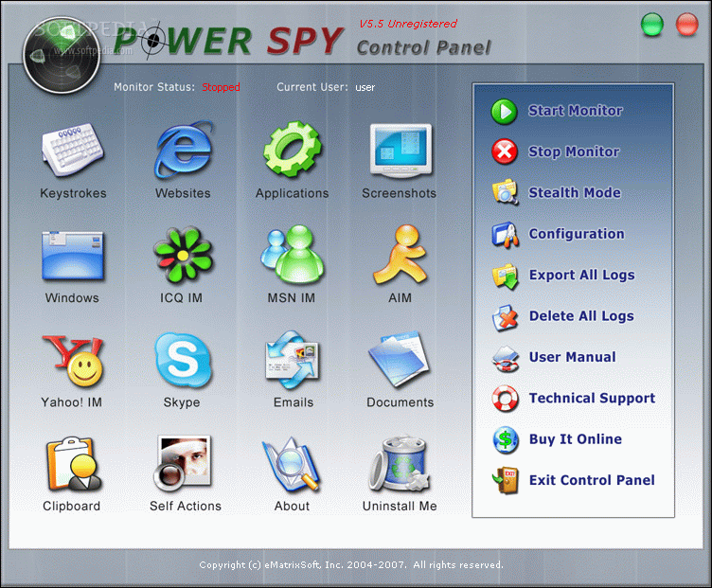Screen dimensions: 712x588
Task: Click the red Stopped status text
Action: click(x=222, y=87)
